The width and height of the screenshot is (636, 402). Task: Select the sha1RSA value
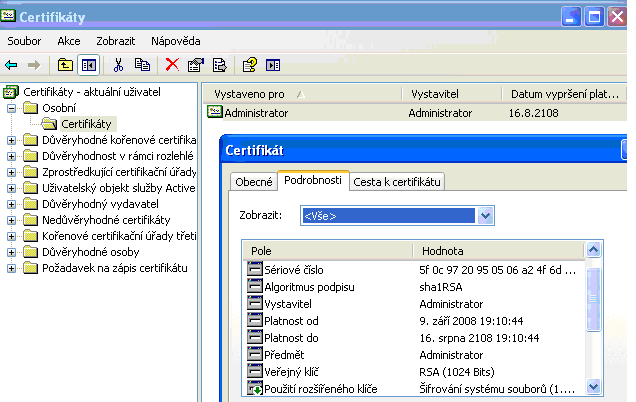tap(440, 287)
